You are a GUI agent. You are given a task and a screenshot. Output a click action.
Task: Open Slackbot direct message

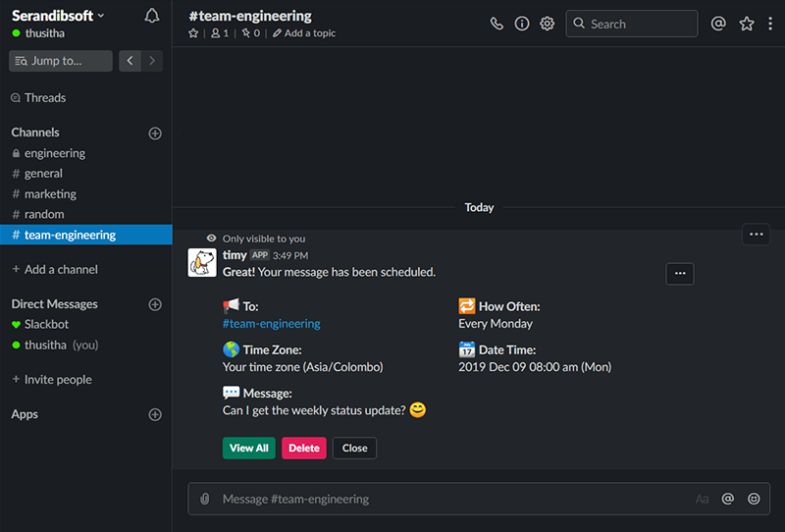click(x=86, y=325)
